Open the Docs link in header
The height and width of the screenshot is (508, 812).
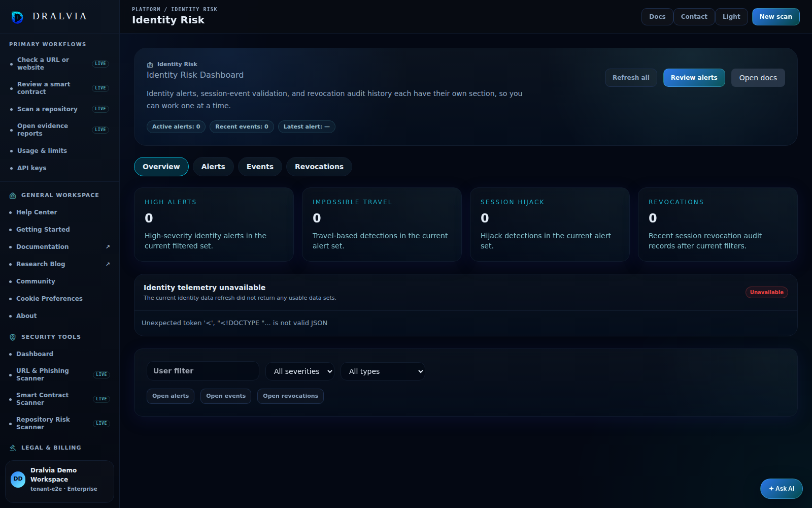click(x=657, y=17)
